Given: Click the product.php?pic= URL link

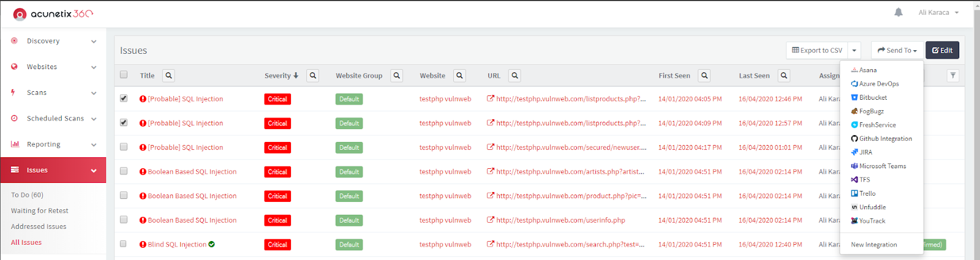Looking at the screenshot, I should (571, 196).
